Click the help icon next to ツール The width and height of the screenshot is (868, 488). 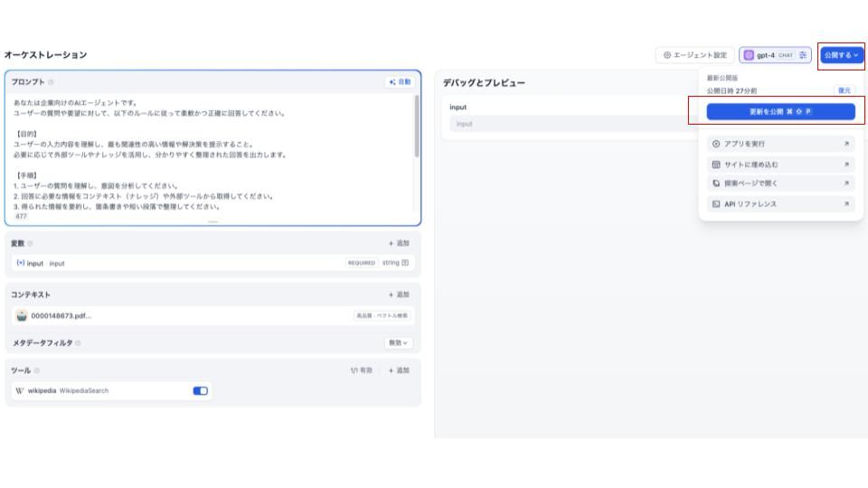(x=37, y=371)
